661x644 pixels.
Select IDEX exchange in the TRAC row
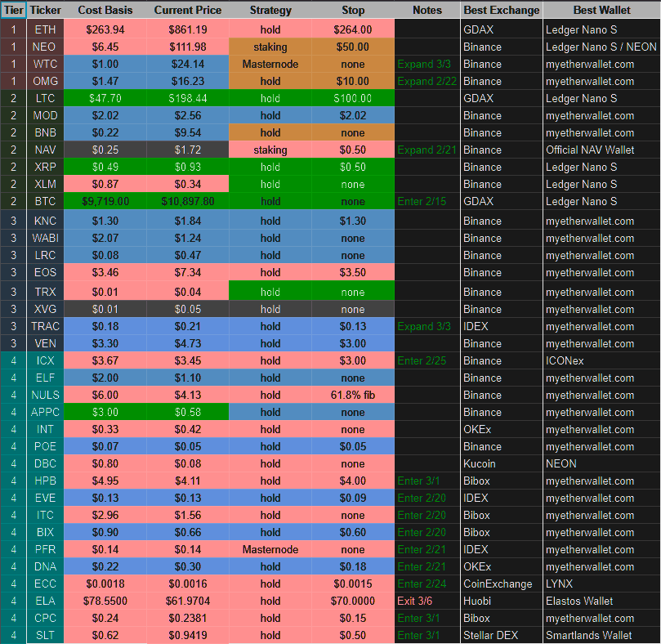coord(502,326)
